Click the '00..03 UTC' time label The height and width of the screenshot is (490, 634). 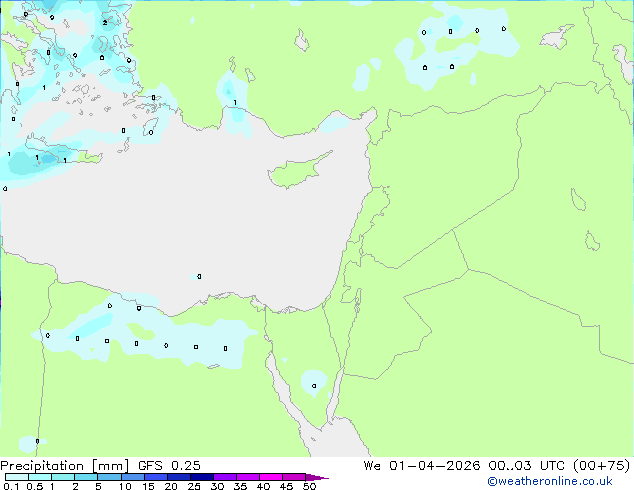click(x=526, y=466)
